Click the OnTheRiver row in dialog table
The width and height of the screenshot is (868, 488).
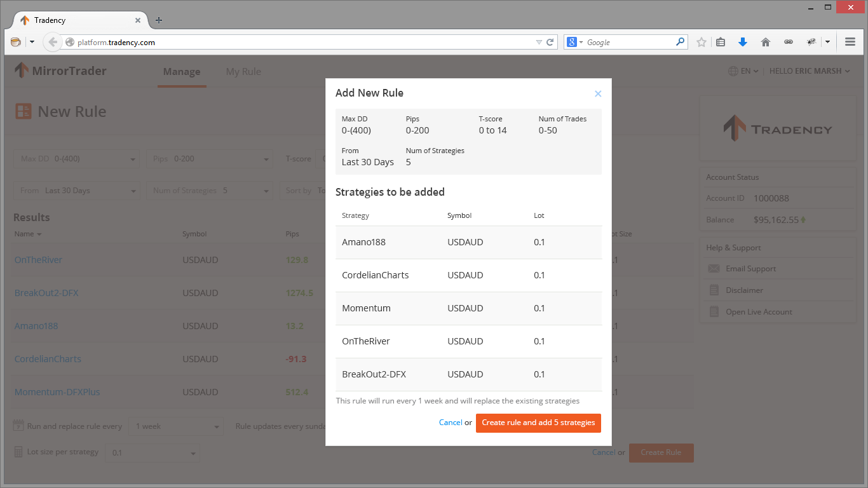pyautogui.click(x=468, y=341)
